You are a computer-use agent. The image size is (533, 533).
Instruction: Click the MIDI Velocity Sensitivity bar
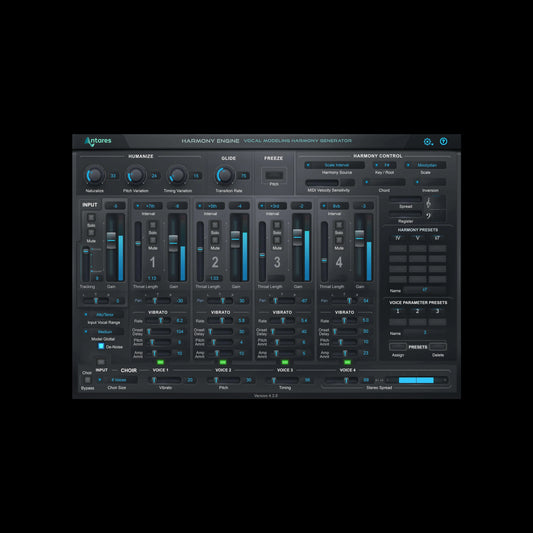coord(322,183)
